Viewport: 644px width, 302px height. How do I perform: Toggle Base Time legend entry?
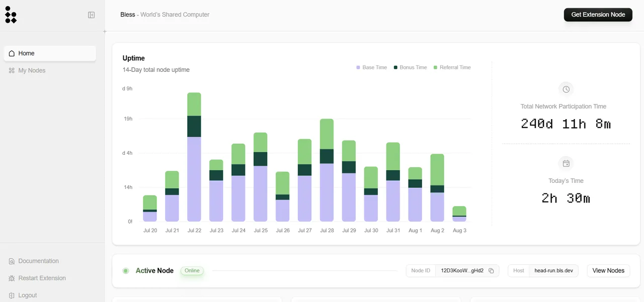(x=372, y=67)
